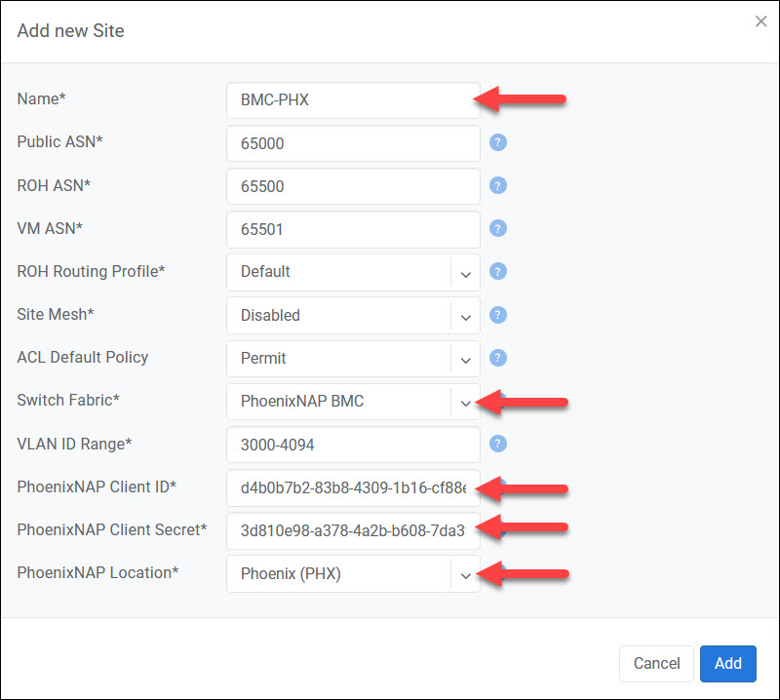Screen dimensions: 780x700
Task: Open the ROH Routing Profile dropdown
Action: pyautogui.click(x=353, y=272)
